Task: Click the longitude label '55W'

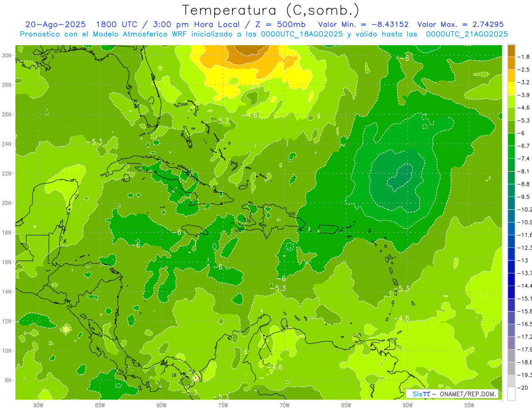Action: pyautogui.click(x=469, y=405)
